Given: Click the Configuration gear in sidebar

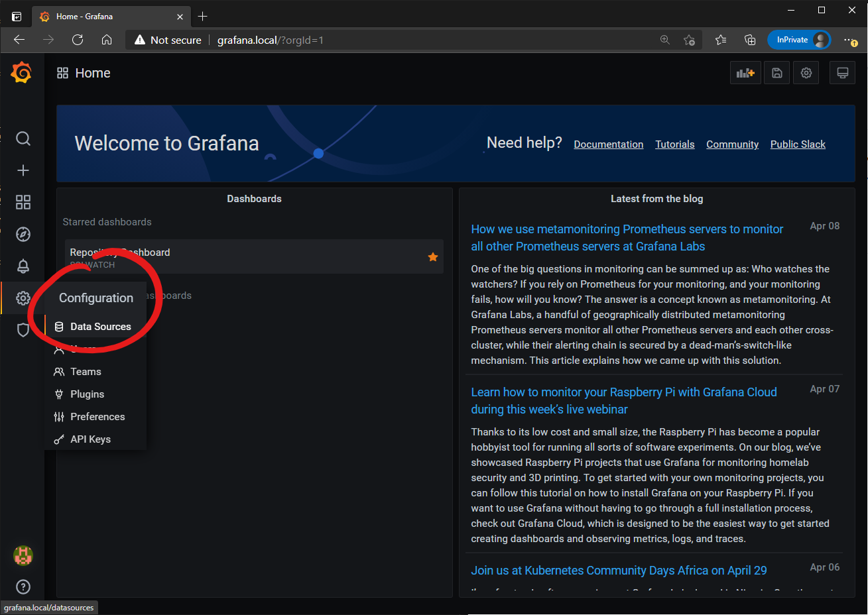Looking at the screenshot, I should [23, 298].
